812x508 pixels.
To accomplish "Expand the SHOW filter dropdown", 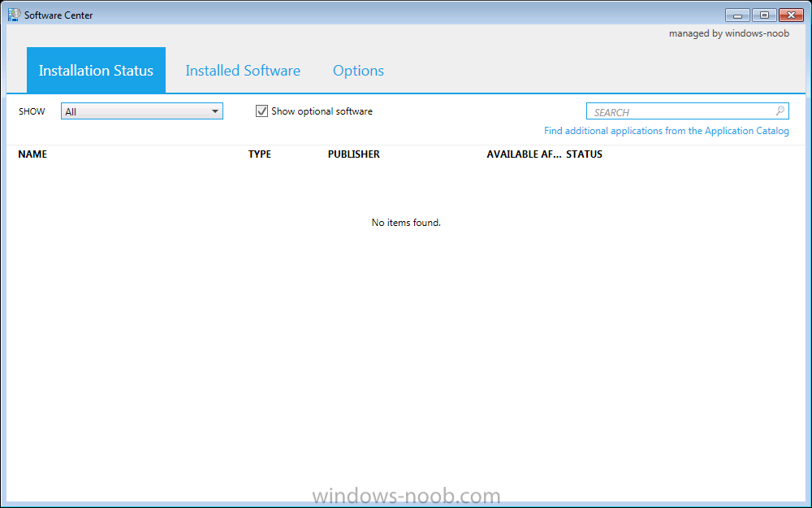I will [142, 111].
